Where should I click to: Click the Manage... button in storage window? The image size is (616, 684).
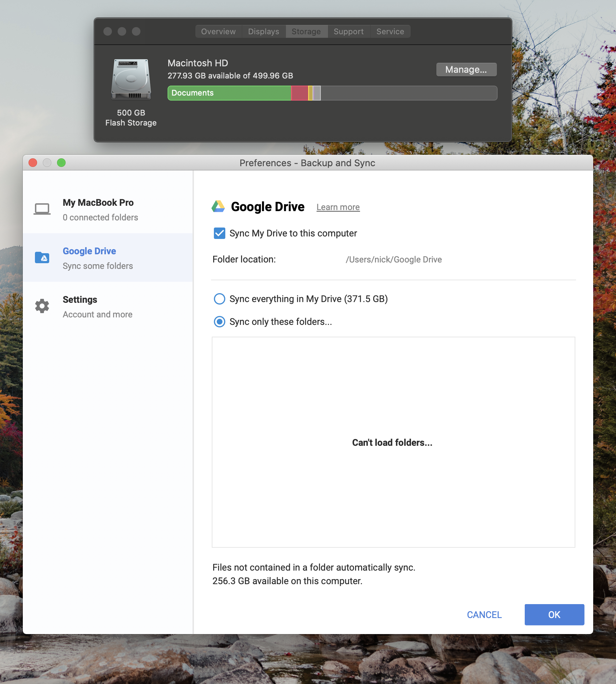point(466,70)
